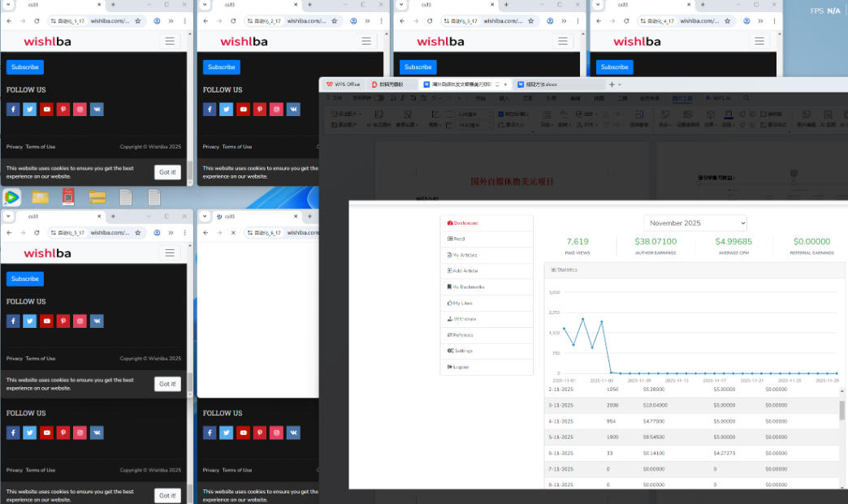Click the earnings table vertical scrollbar
This screenshot has width=848, height=504.
point(842,410)
